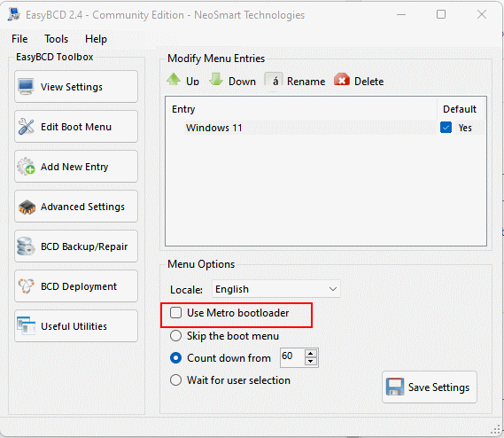Click the red Delete entry icon
The height and width of the screenshot is (438, 504).
(342, 80)
